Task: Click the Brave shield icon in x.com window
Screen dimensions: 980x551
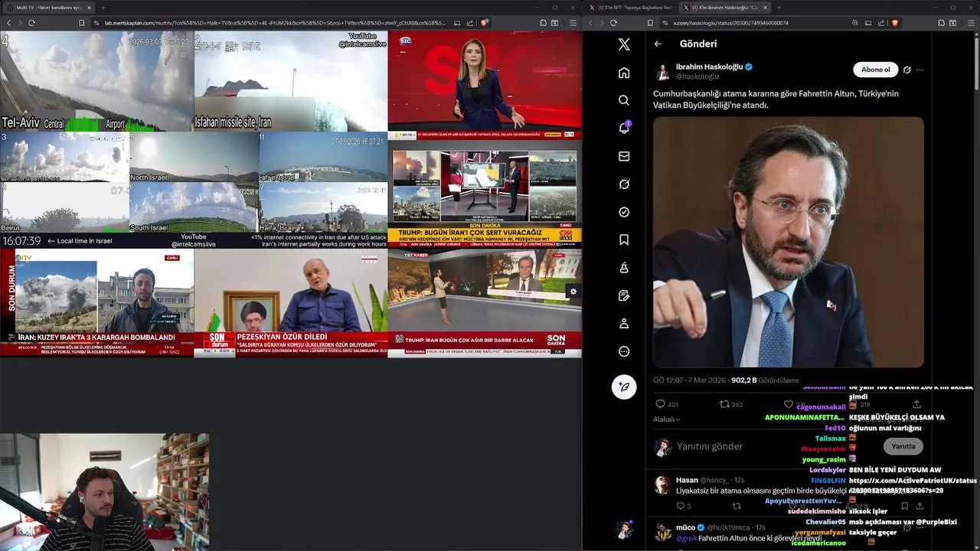Action: [895, 23]
